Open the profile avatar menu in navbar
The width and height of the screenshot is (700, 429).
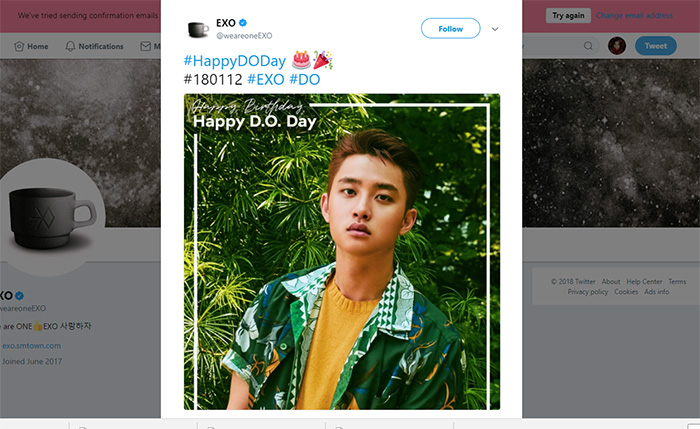click(617, 46)
